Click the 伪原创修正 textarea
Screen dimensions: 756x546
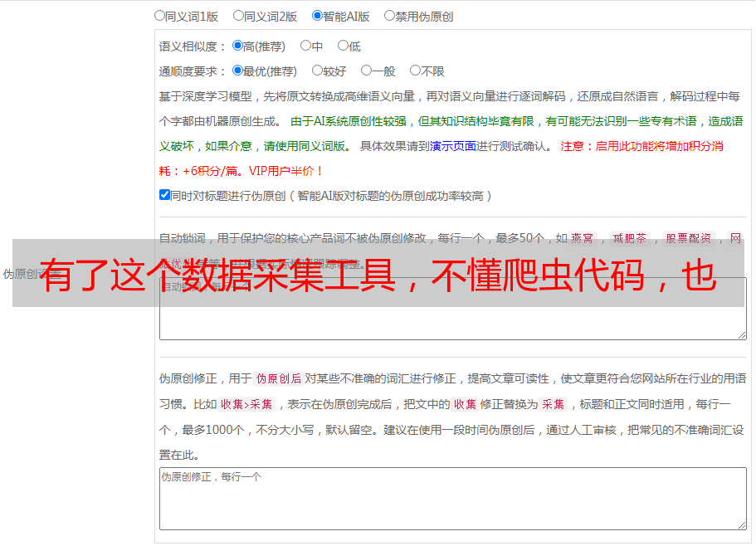453,499
